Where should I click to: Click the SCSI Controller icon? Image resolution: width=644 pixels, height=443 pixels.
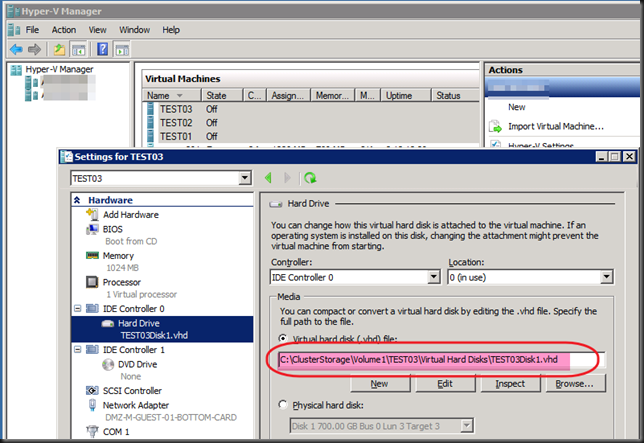pyautogui.click(x=92, y=390)
